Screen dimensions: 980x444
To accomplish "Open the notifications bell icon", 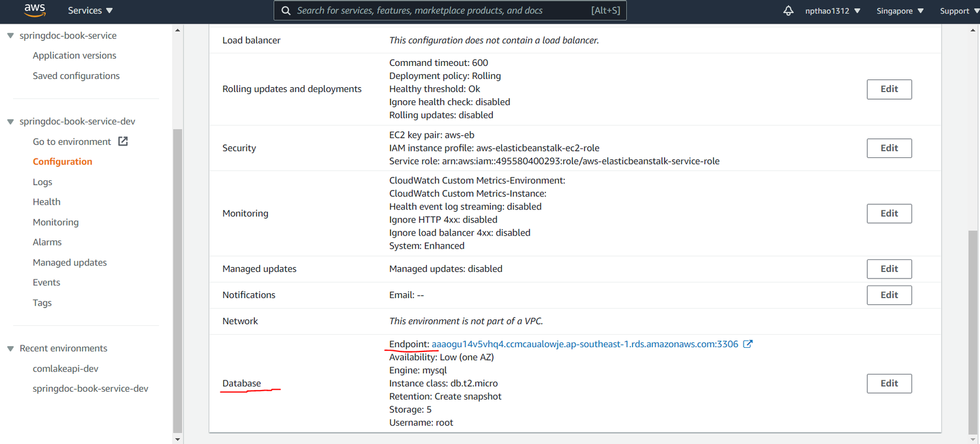I will pyautogui.click(x=788, y=11).
